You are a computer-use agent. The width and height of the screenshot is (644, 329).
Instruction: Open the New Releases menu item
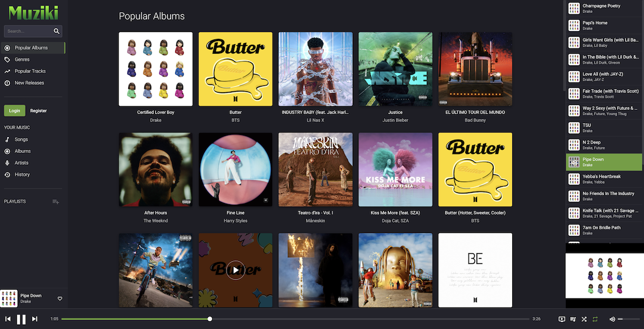[32, 83]
